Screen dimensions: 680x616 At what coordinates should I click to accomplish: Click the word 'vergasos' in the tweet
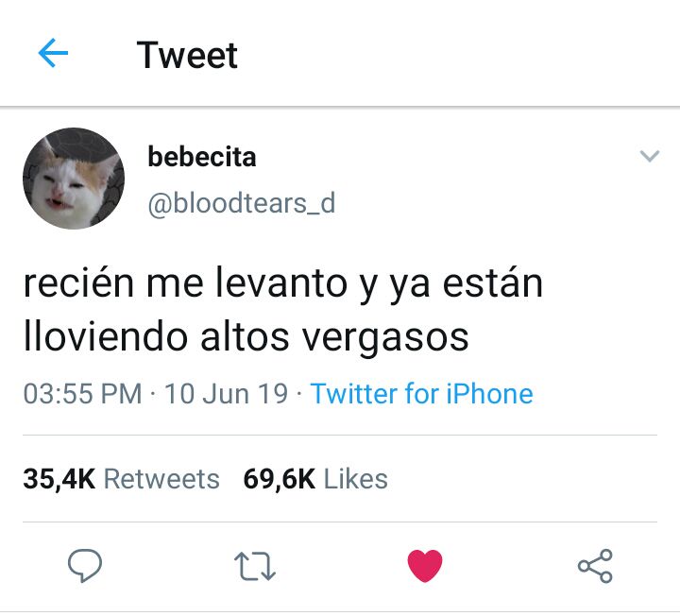(385, 339)
